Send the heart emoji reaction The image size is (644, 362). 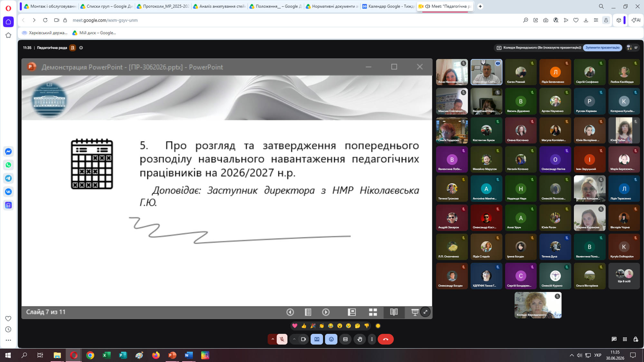pyautogui.click(x=295, y=326)
